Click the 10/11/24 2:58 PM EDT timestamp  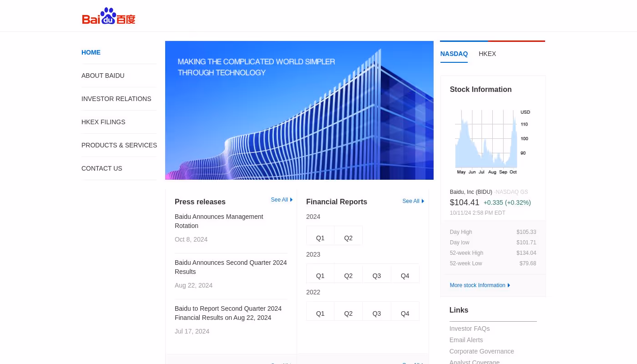point(477,213)
